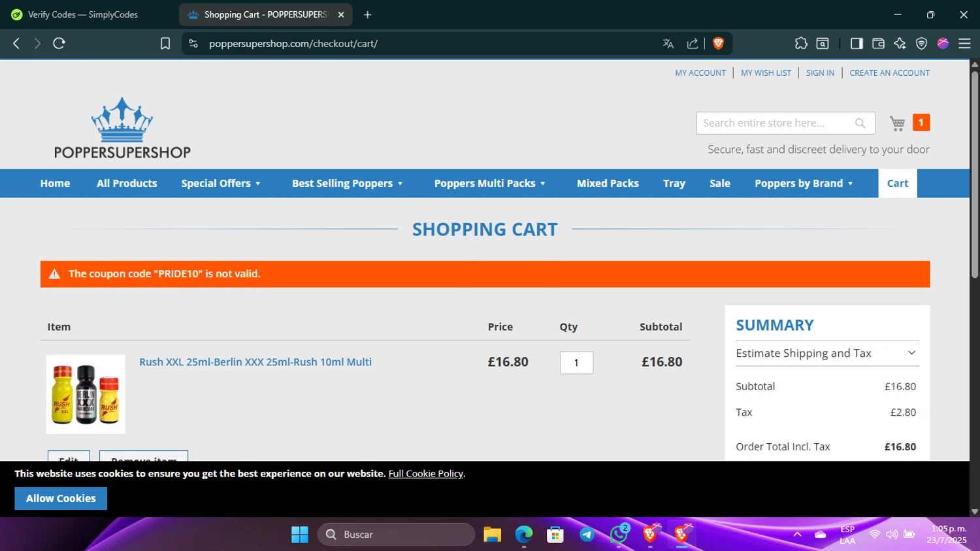Open Windows Start button
The width and height of the screenshot is (980, 551).
300,535
